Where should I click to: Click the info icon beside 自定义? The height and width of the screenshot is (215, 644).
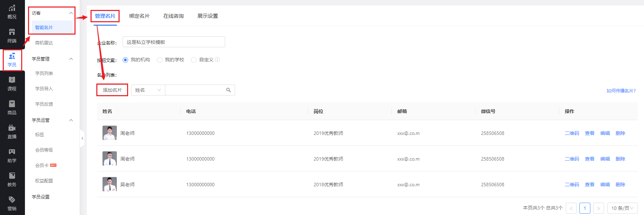(x=217, y=60)
